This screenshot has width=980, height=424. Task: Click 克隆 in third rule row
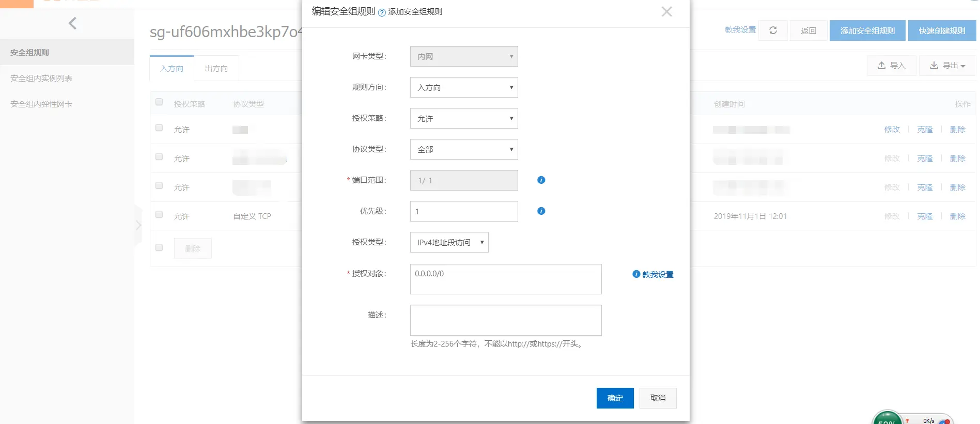pos(925,187)
